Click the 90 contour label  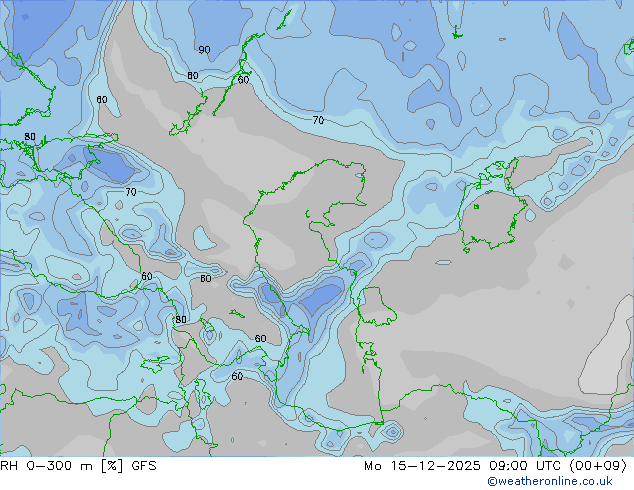point(204,50)
